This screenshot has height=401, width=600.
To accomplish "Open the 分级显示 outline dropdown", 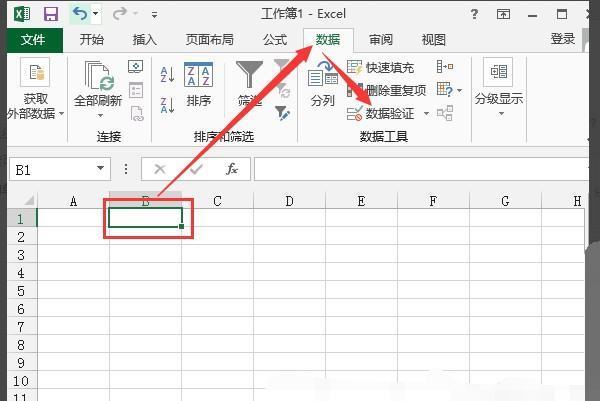I will click(499, 87).
